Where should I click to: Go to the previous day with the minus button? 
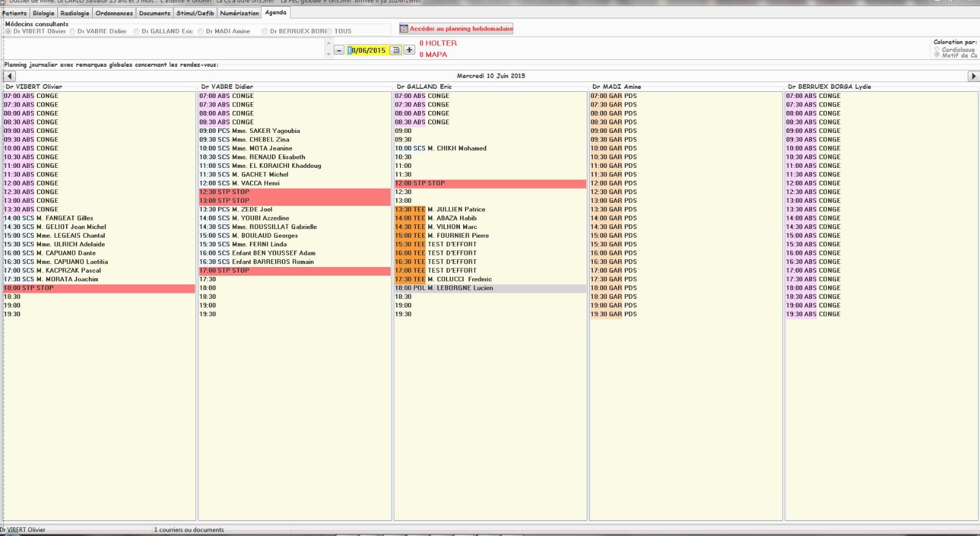[x=339, y=50]
